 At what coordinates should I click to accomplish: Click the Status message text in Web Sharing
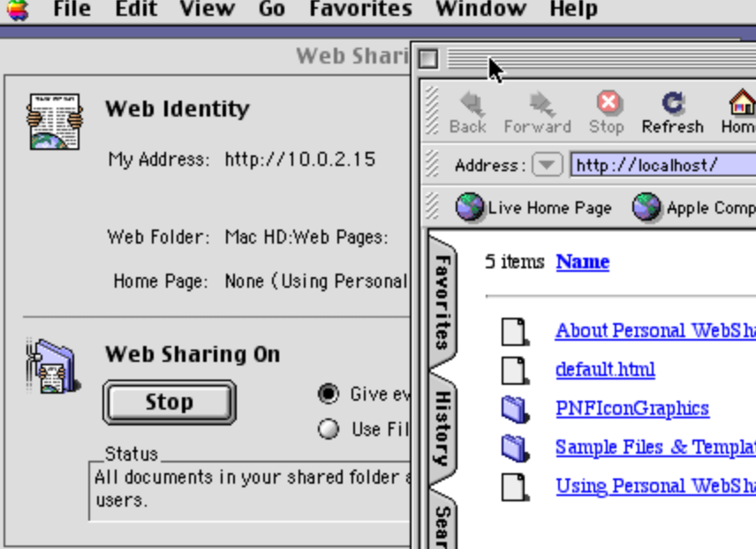pyautogui.click(x=253, y=489)
